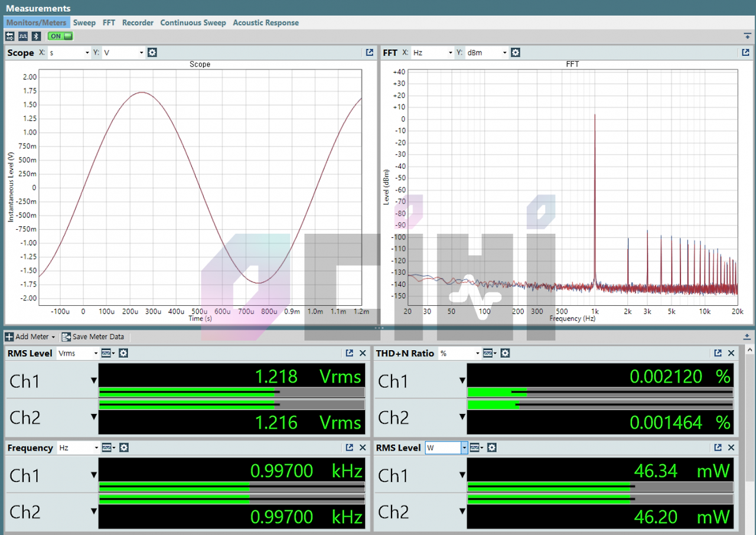Expand Ch2 arrow in Frequency meter
This screenshot has width=756, height=535.
(93, 511)
